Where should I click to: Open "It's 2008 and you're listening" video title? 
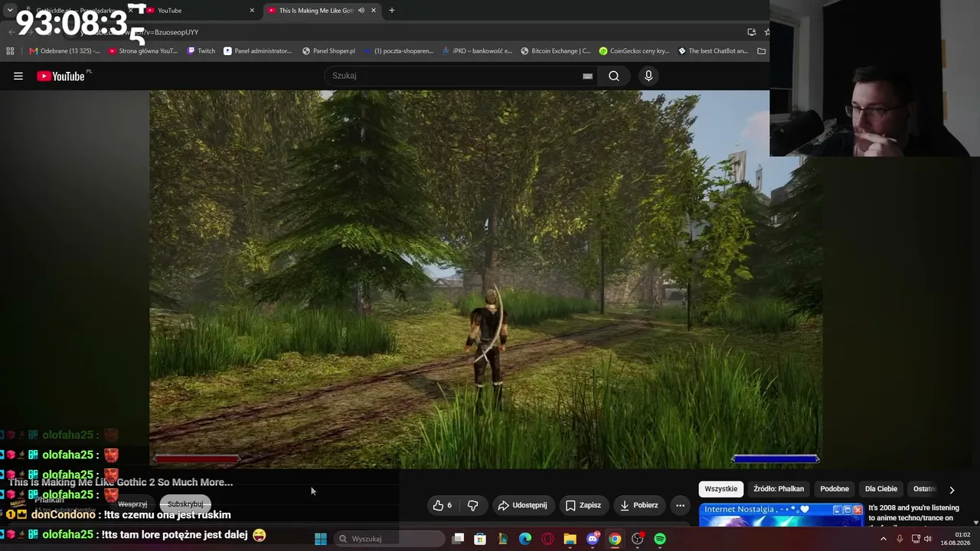[x=913, y=513]
